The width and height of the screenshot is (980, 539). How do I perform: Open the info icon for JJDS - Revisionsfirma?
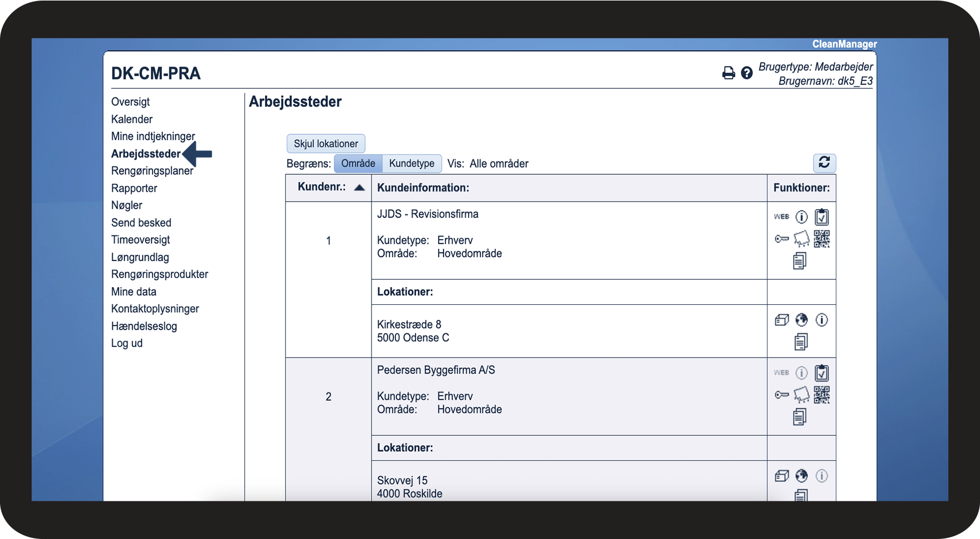pos(801,216)
